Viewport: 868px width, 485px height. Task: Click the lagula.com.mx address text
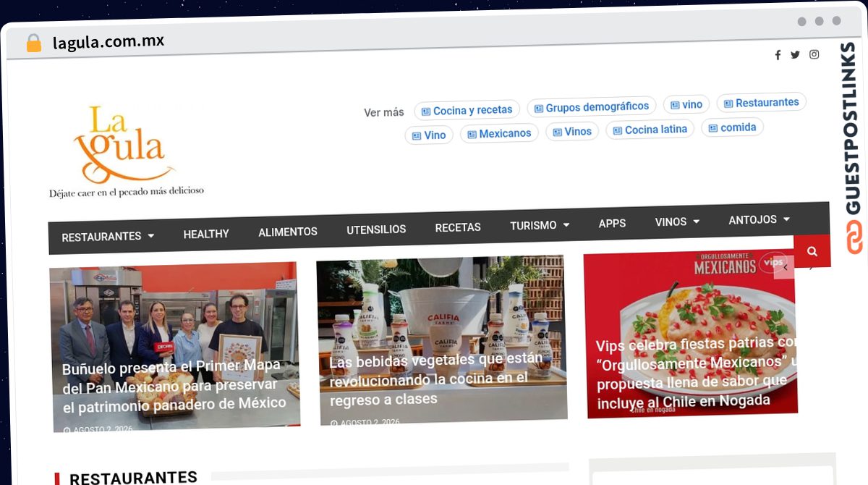tap(109, 41)
